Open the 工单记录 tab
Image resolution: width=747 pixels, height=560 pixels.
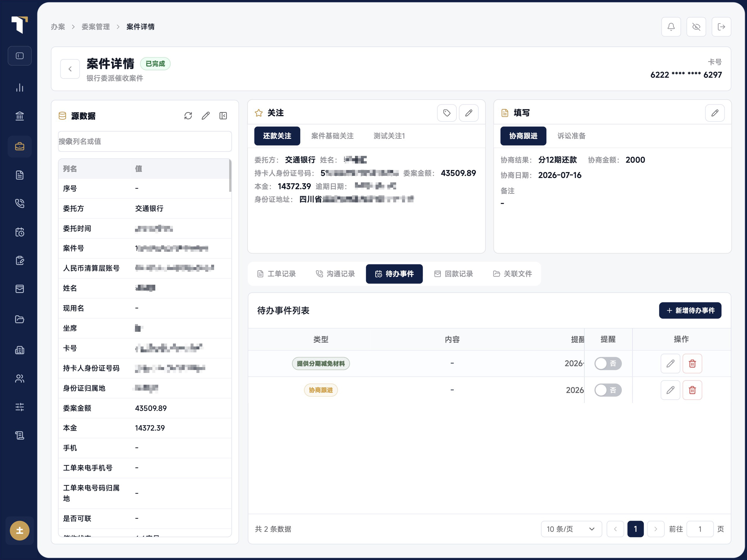tap(276, 274)
